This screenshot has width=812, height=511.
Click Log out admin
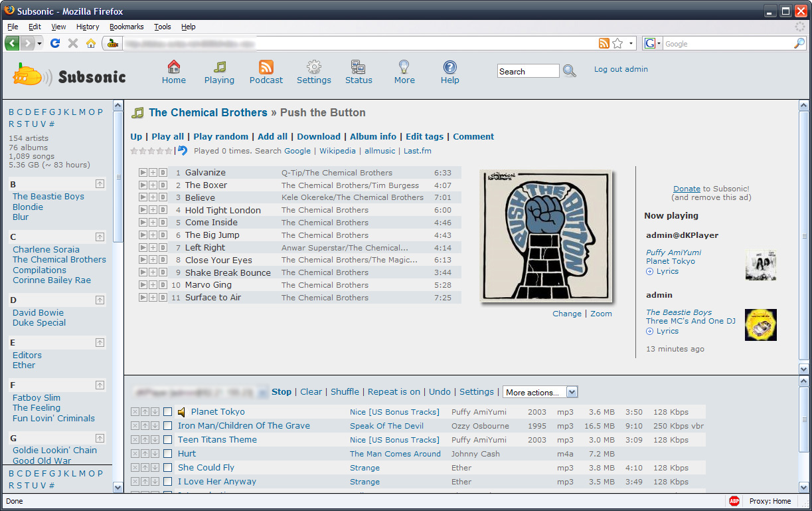pyautogui.click(x=621, y=69)
